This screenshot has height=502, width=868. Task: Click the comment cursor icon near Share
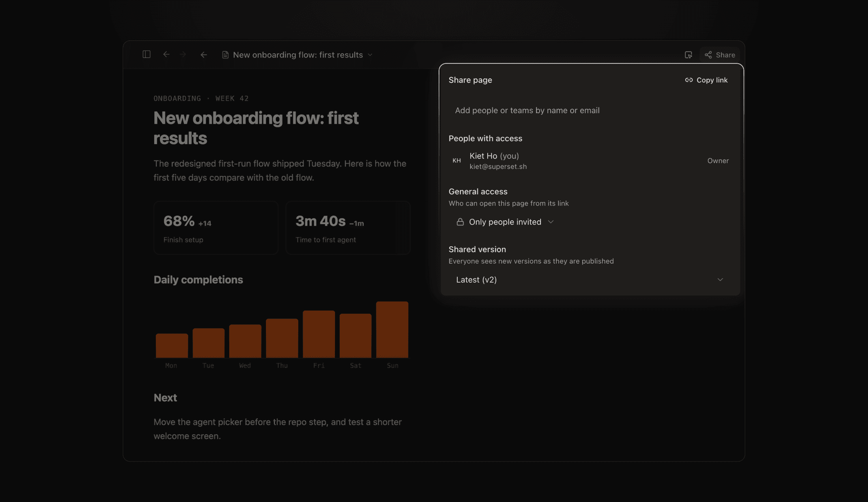688,55
